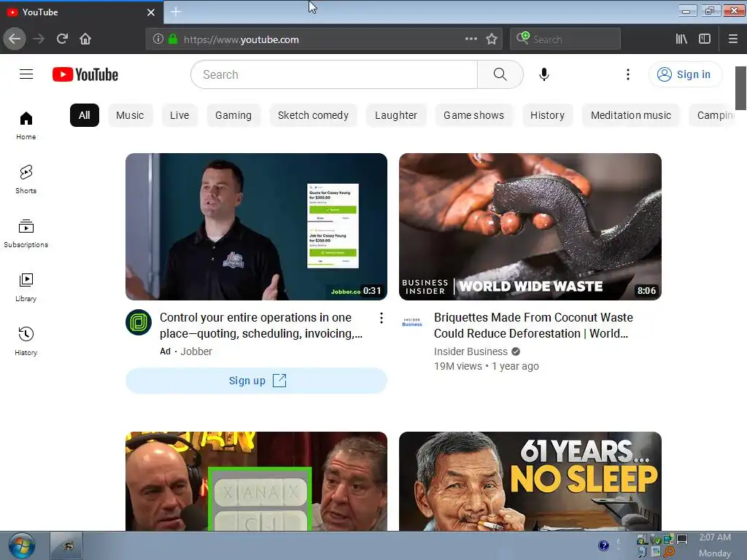Click Jobber channel avatar

(139, 322)
